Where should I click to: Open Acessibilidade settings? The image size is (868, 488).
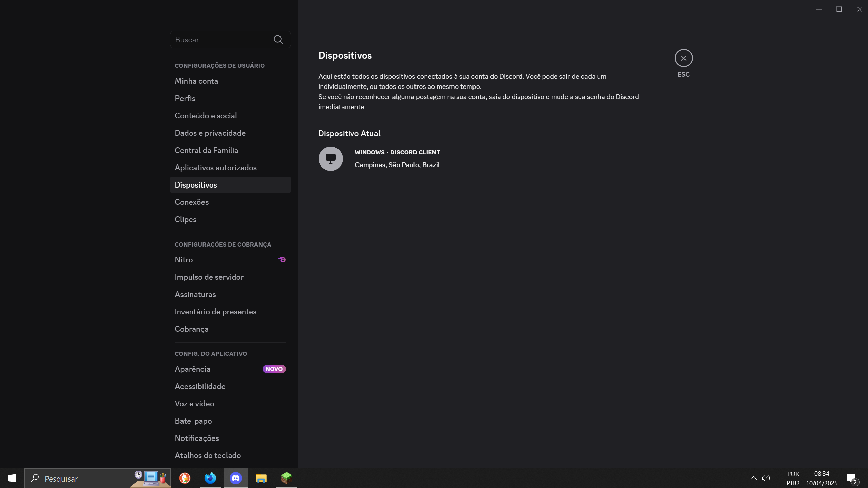[x=230, y=386]
